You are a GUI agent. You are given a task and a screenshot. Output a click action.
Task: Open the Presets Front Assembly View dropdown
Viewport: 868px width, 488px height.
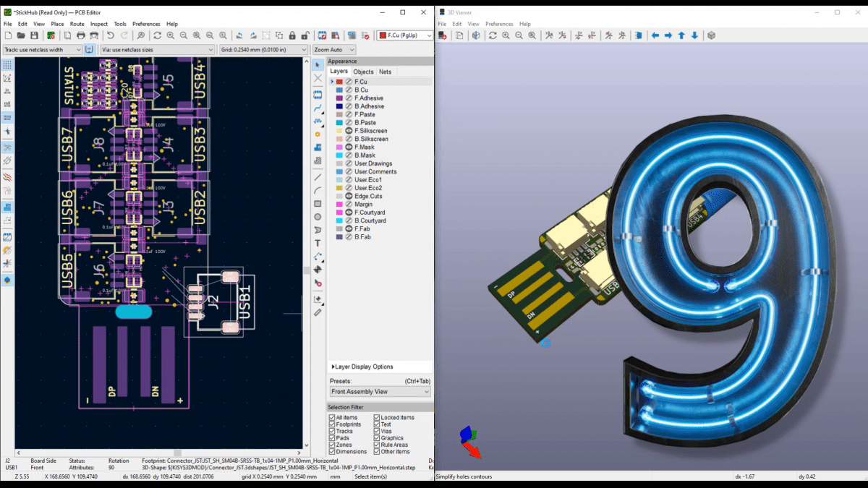click(x=380, y=391)
